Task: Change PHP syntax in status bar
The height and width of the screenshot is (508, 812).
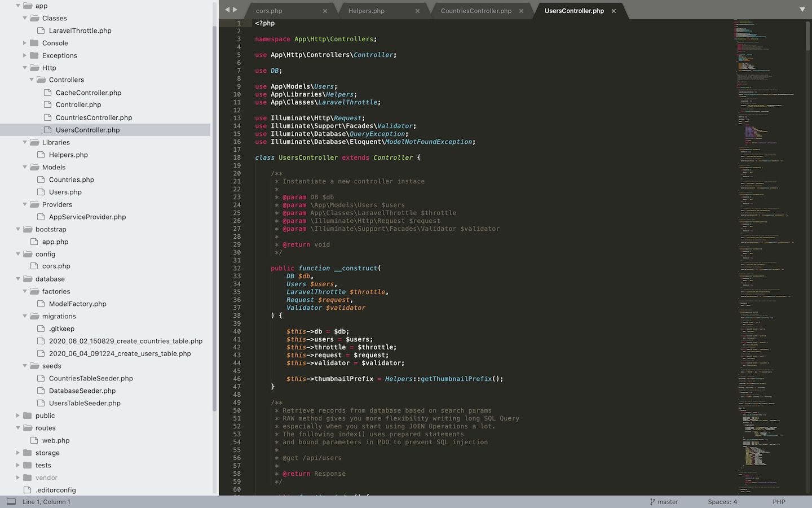Action: point(779,502)
